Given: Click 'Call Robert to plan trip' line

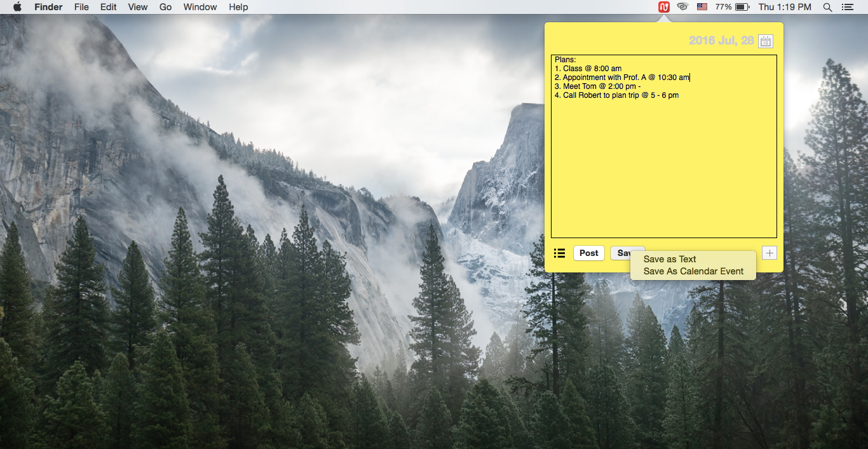Looking at the screenshot, I should [x=616, y=95].
